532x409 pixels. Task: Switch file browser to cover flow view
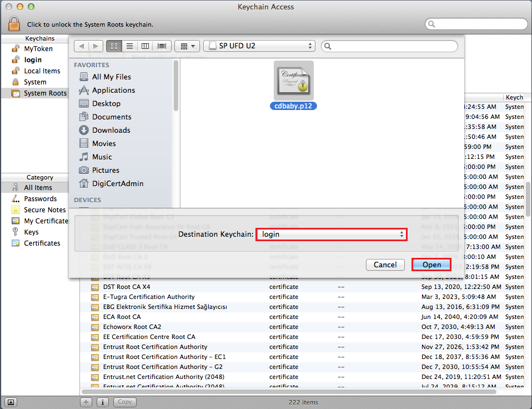pyautogui.click(x=162, y=46)
